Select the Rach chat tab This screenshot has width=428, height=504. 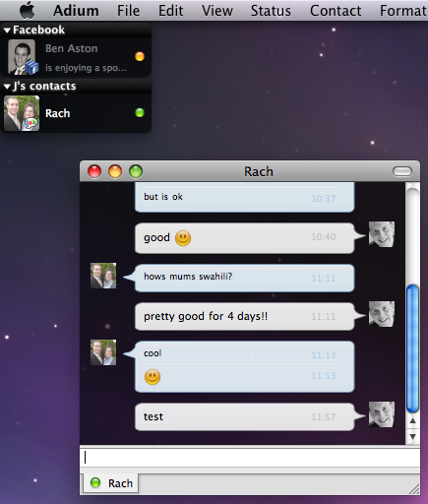click(x=110, y=483)
